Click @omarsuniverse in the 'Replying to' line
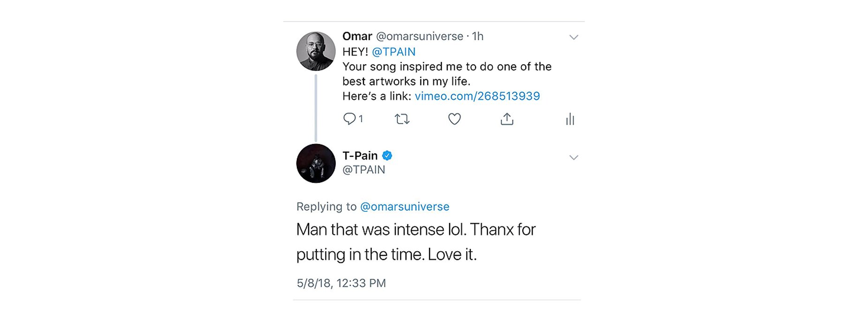The width and height of the screenshot is (868, 321). [404, 207]
